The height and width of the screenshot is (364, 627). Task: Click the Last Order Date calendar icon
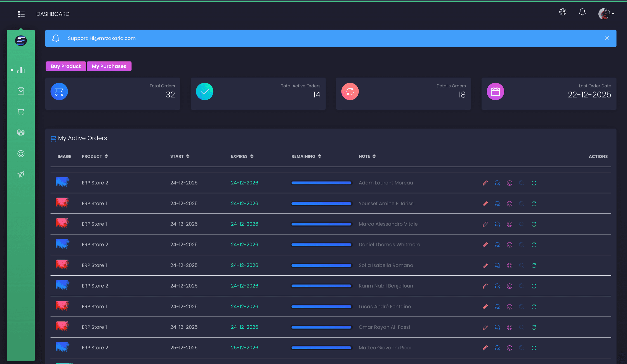(x=495, y=92)
